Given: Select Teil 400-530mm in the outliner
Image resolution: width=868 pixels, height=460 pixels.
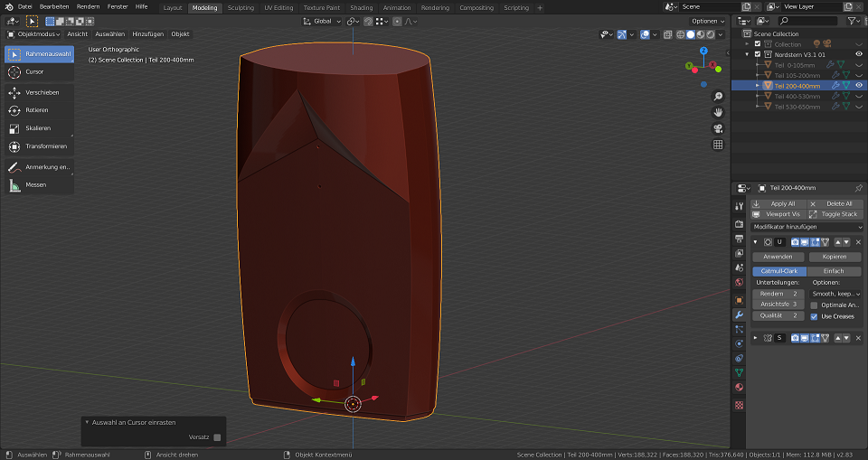Looking at the screenshot, I should point(797,96).
